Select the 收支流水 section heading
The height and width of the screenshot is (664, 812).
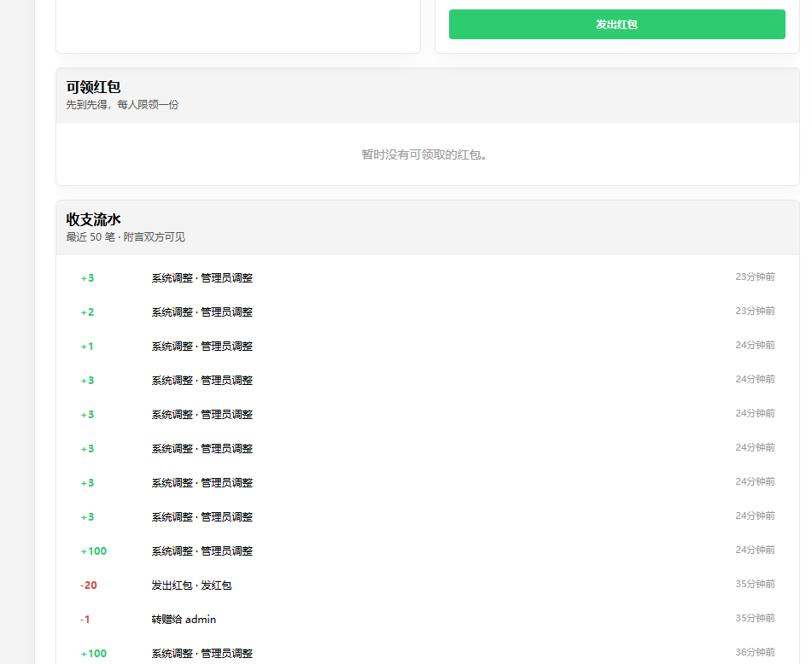(x=93, y=219)
